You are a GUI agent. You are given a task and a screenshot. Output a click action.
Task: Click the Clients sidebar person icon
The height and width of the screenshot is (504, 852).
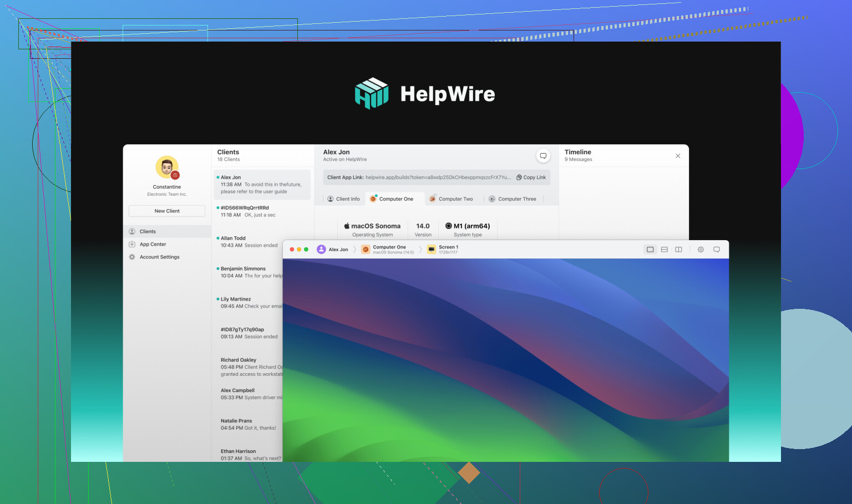click(132, 231)
